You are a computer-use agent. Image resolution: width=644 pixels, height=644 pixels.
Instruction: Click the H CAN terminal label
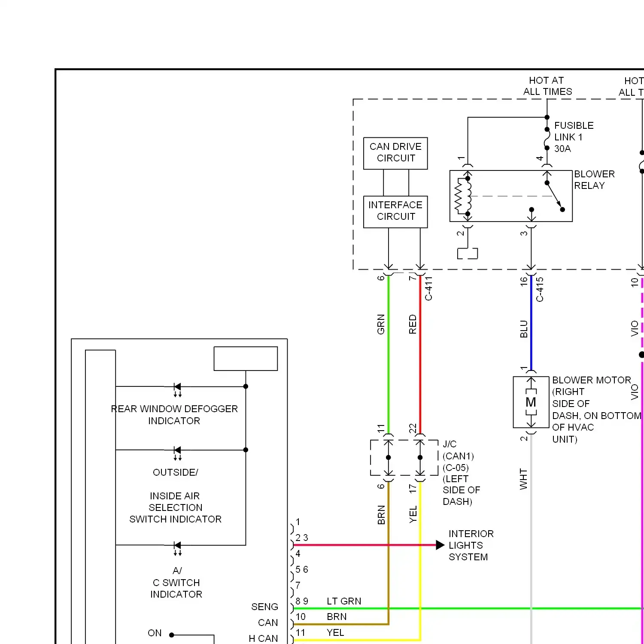click(263, 638)
